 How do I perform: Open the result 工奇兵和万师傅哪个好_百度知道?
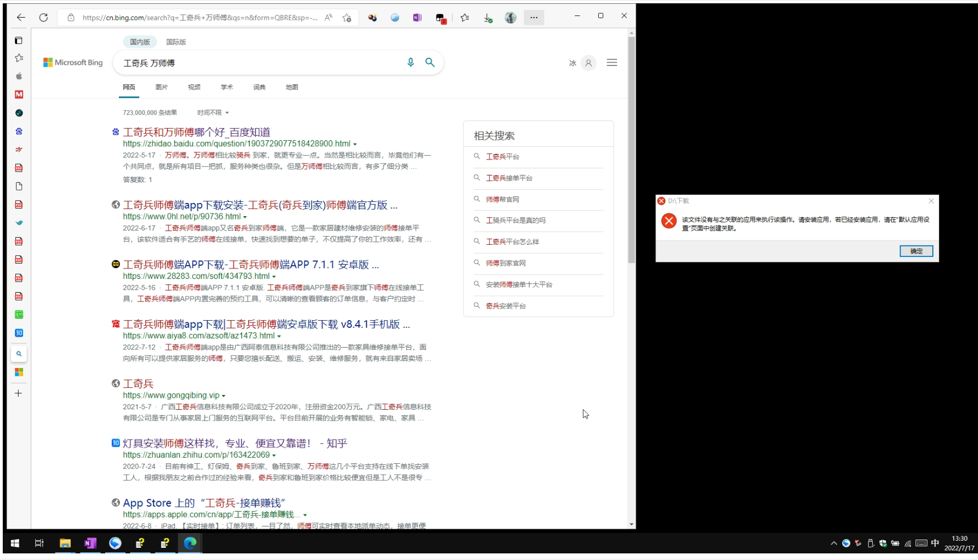[196, 132]
